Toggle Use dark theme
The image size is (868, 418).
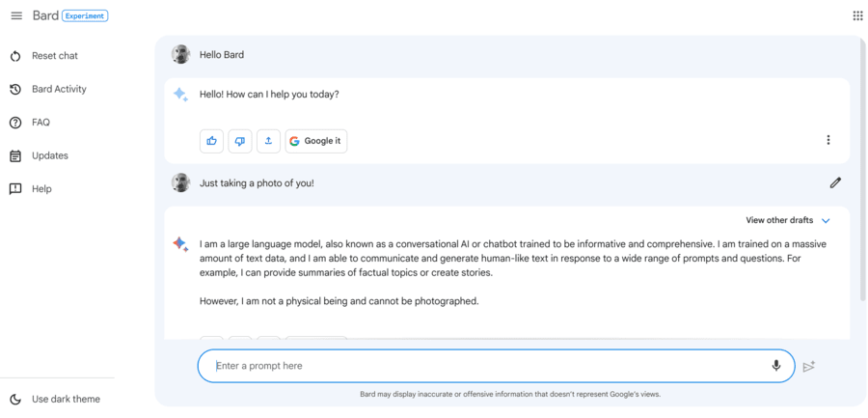pyautogui.click(x=66, y=399)
